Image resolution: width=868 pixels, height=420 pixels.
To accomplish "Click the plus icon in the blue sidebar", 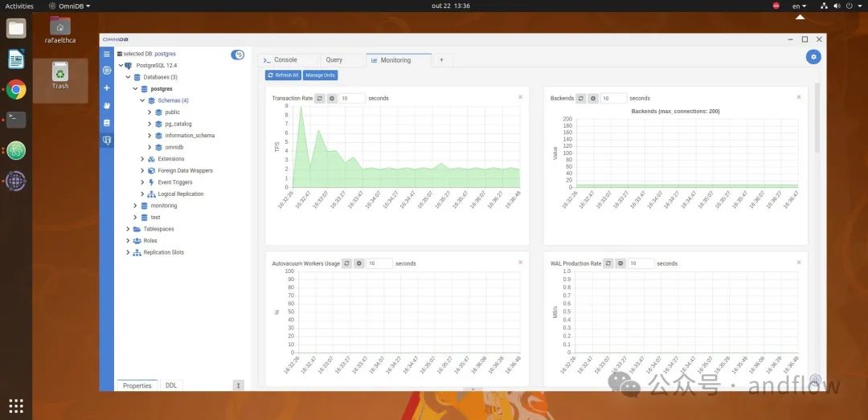I will tap(107, 88).
